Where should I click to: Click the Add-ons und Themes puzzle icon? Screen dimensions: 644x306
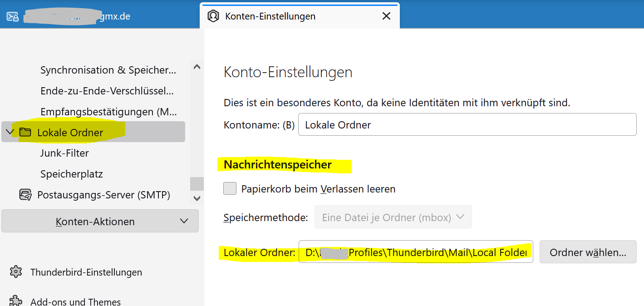pos(16,301)
